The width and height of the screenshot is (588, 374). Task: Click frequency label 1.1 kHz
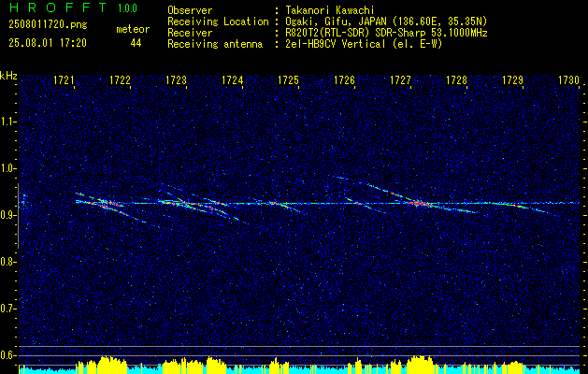pyautogui.click(x=7, y=122)
